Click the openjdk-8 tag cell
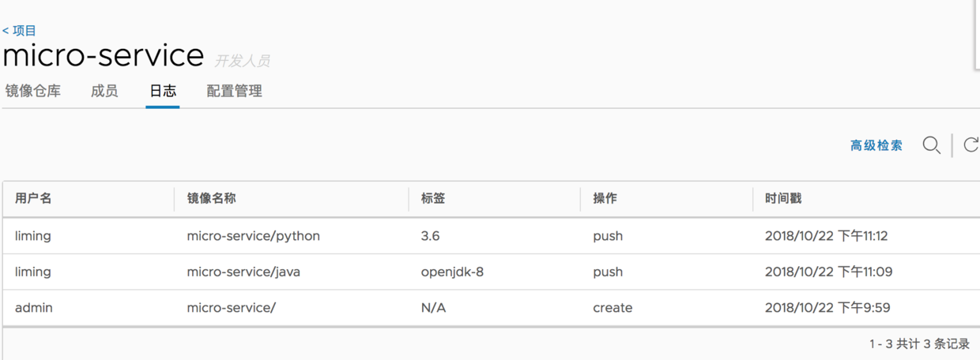Viewport: 980px width, 360px height. [x=452, y=272]
